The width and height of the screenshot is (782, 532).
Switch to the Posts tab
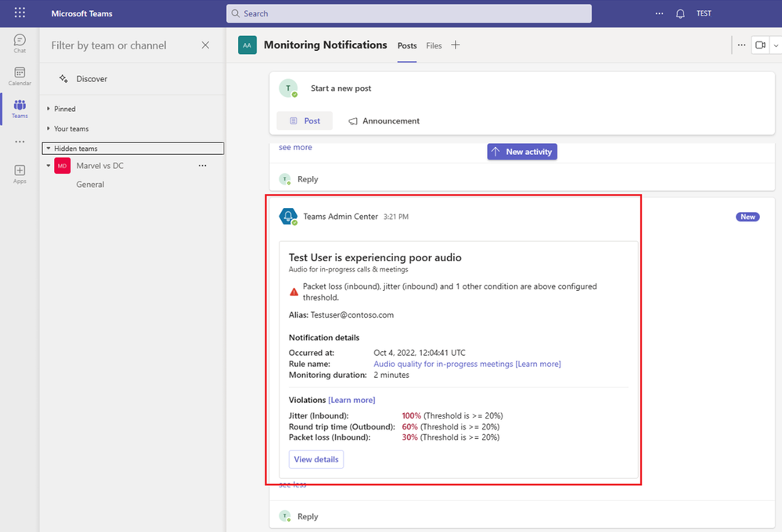(407, 45)
